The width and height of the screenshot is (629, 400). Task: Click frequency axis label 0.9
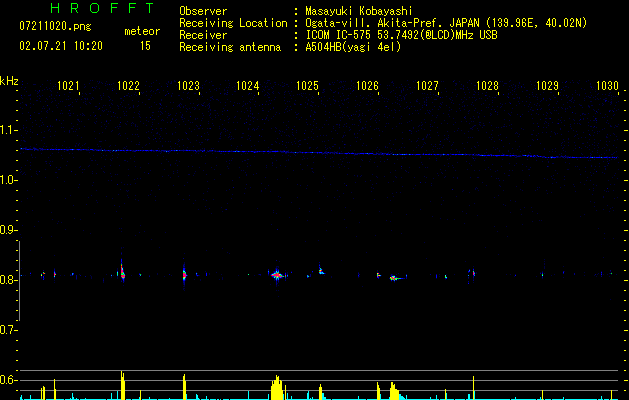pos(8,230)
